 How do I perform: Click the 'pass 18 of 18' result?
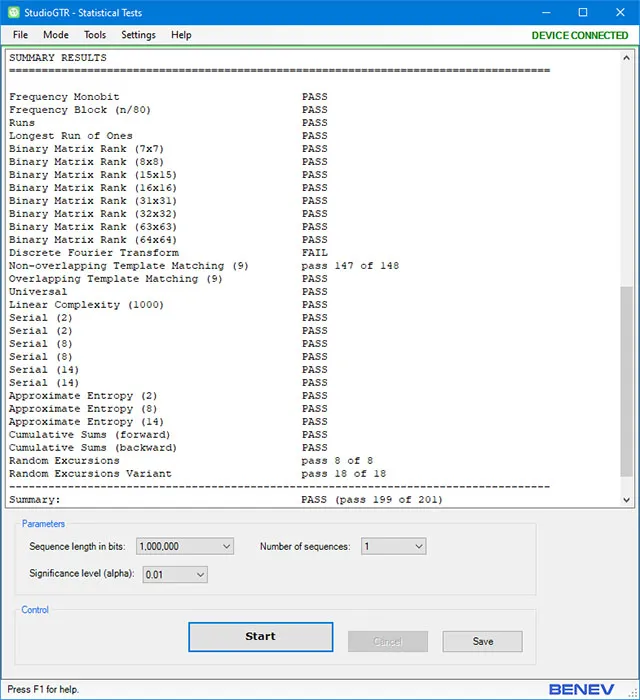click(344, 473)
